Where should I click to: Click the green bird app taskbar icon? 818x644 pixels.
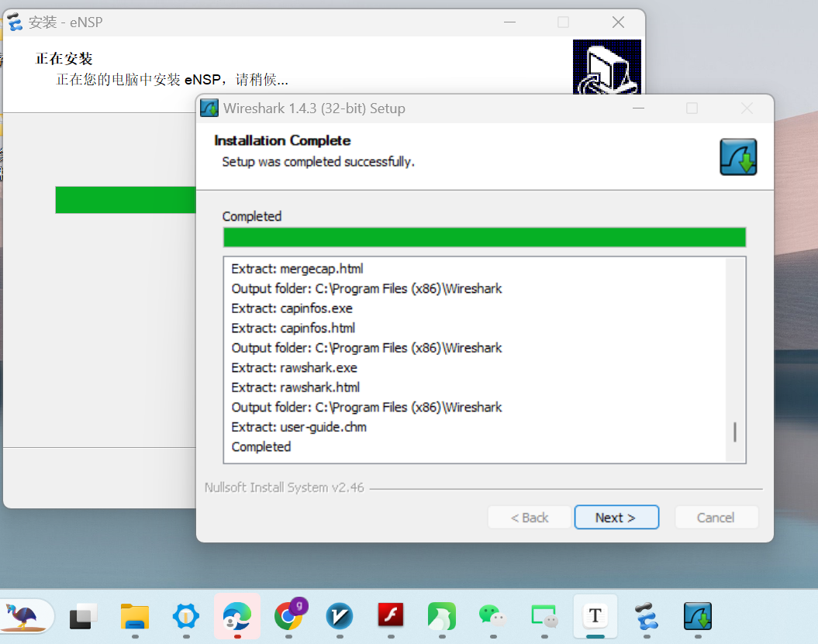(x=441, y=617)
